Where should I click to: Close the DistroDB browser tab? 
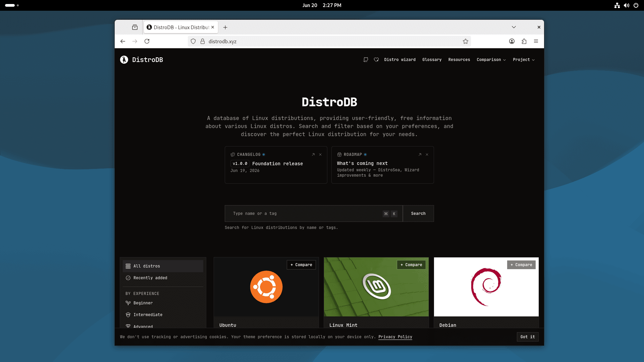point(213,27)
